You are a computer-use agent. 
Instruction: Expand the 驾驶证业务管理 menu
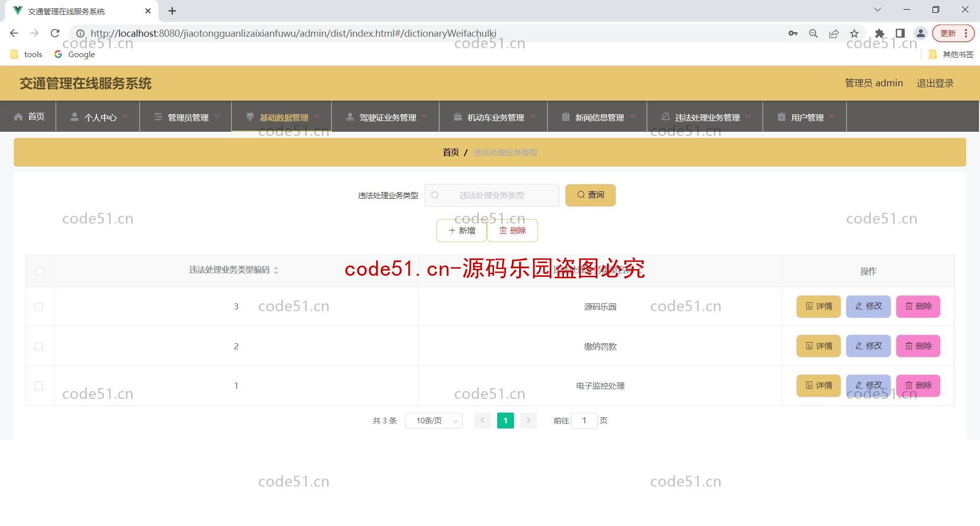(x=385, y=117)
